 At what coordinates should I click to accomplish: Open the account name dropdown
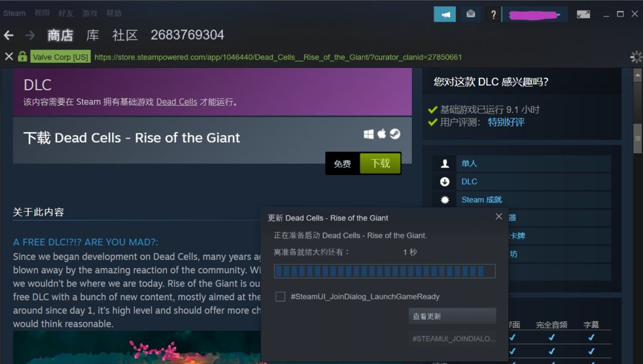(x=535, y=15)
